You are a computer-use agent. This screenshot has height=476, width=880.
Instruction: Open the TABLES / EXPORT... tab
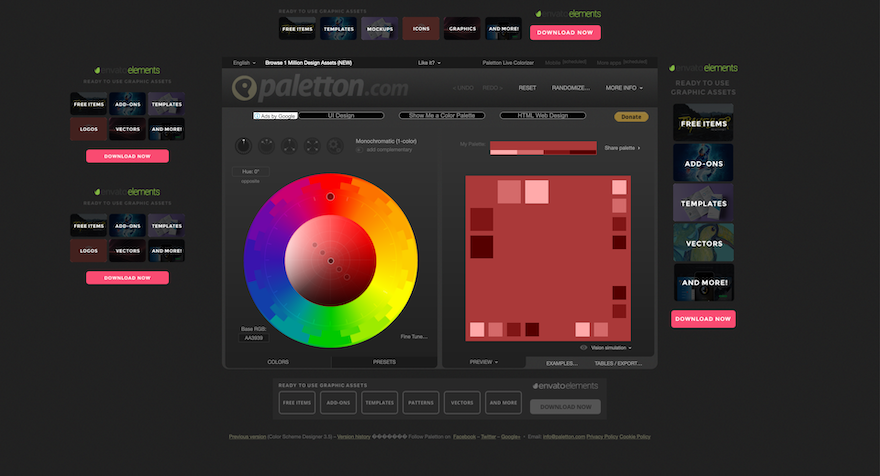click(x=618, y=363)
